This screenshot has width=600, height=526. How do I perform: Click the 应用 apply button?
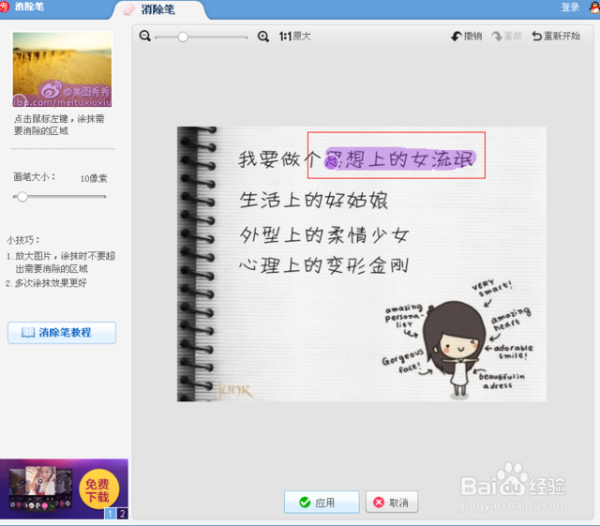coord(322,502)
